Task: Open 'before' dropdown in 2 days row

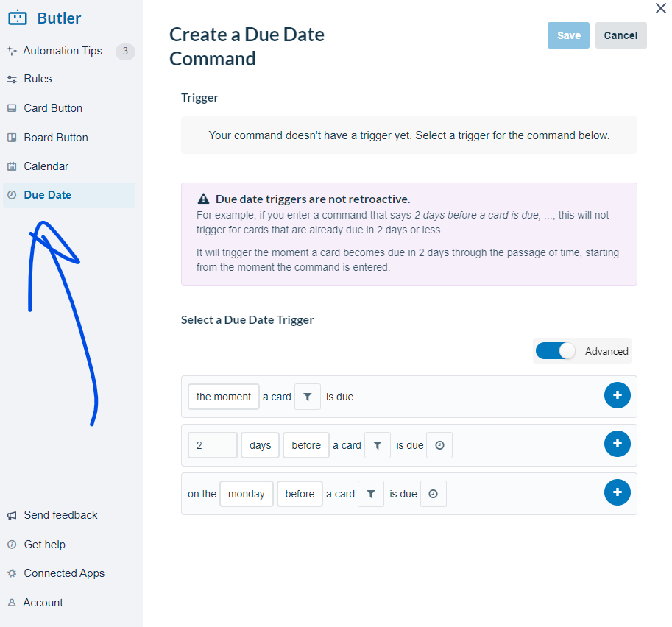Action: coord(306,445)
